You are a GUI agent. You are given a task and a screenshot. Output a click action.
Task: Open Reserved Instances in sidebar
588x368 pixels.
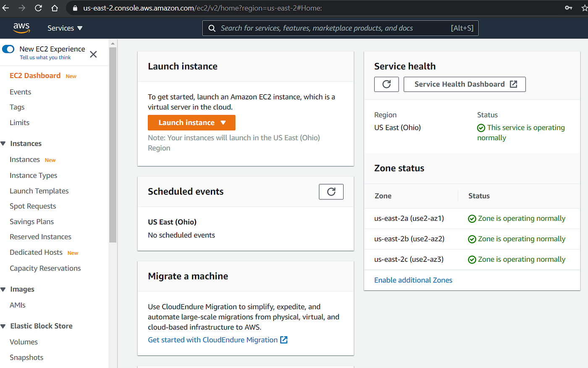click(40, 237)
